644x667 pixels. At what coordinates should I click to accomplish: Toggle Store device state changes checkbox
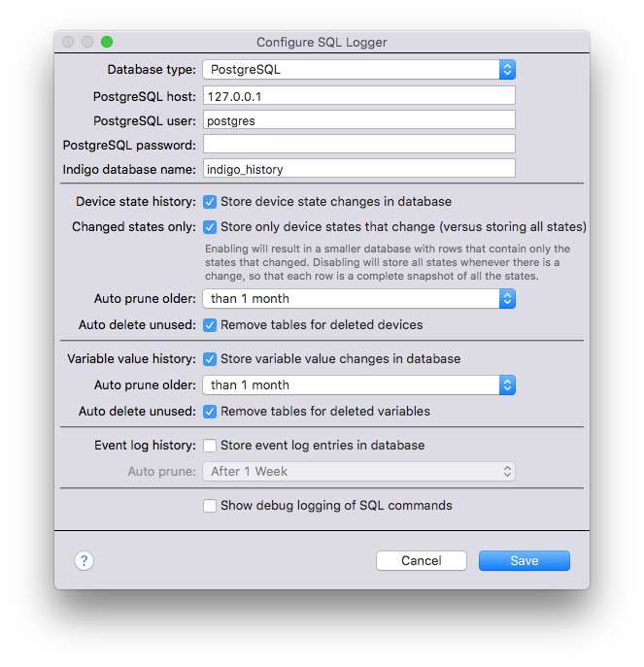[x=210, y=202]
